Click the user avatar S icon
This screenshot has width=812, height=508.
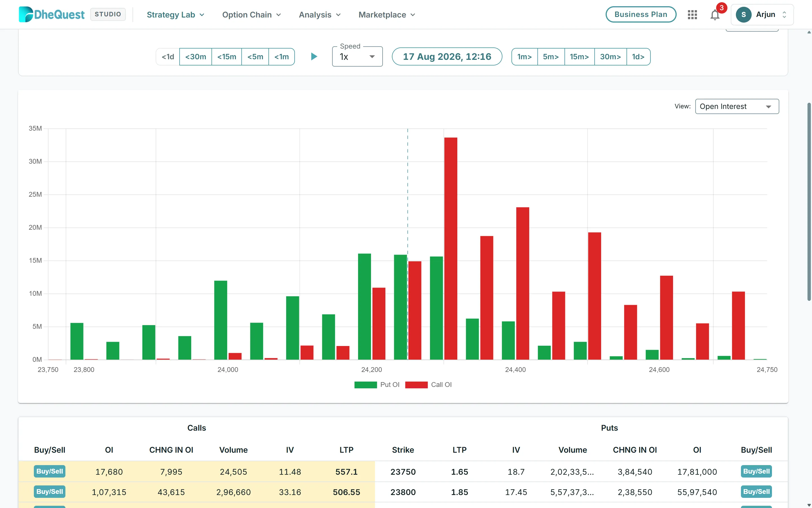[743, 14]
